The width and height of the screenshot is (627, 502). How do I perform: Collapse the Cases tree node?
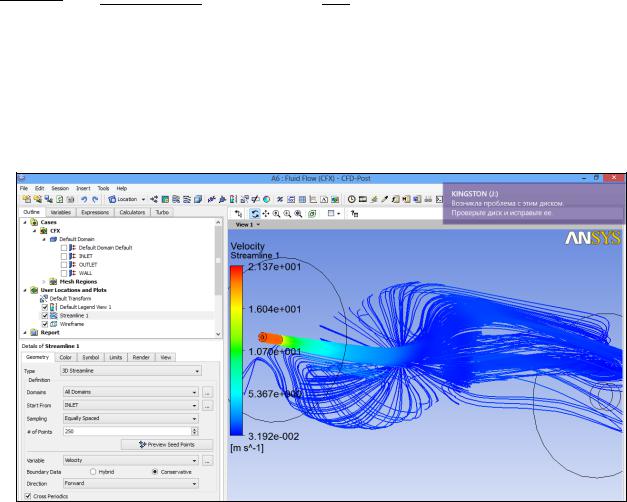[x=25, y=222]
